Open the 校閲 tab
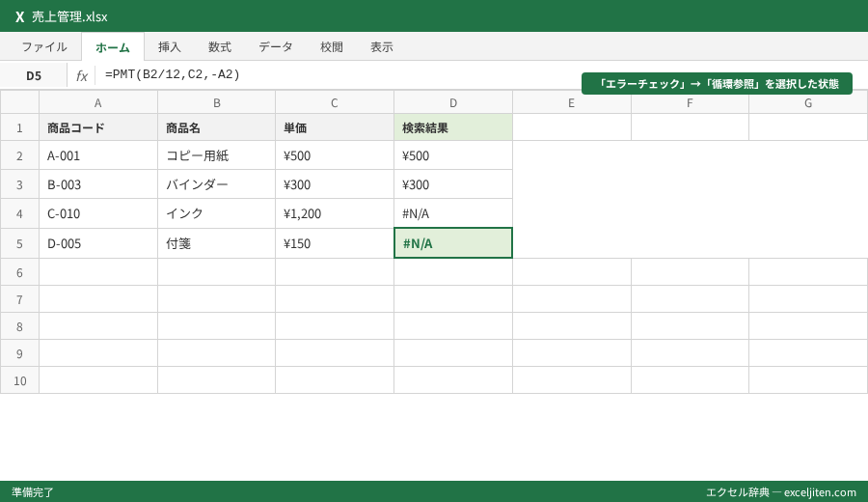This screenshot has width=868, height=502. pyautogui.click(x=332, y=47)
